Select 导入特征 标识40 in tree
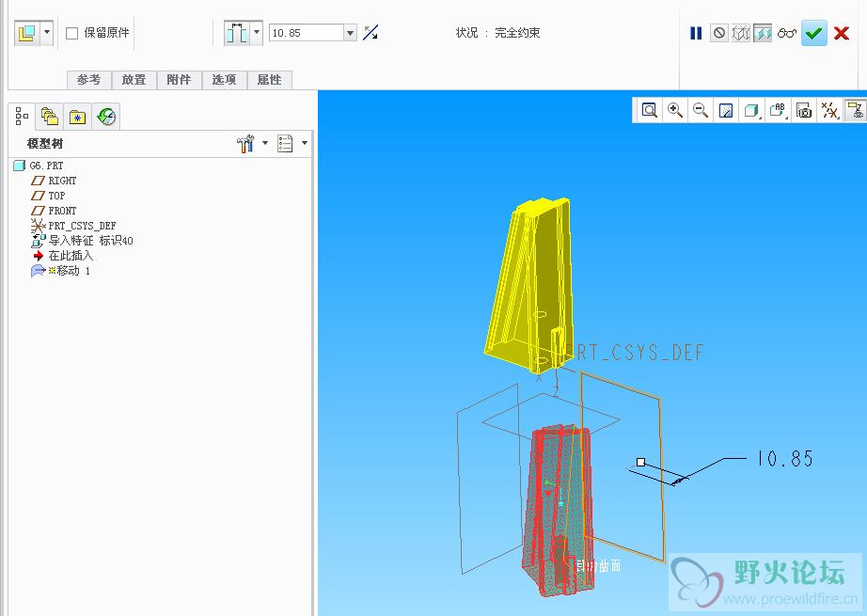 coord(82,241)
